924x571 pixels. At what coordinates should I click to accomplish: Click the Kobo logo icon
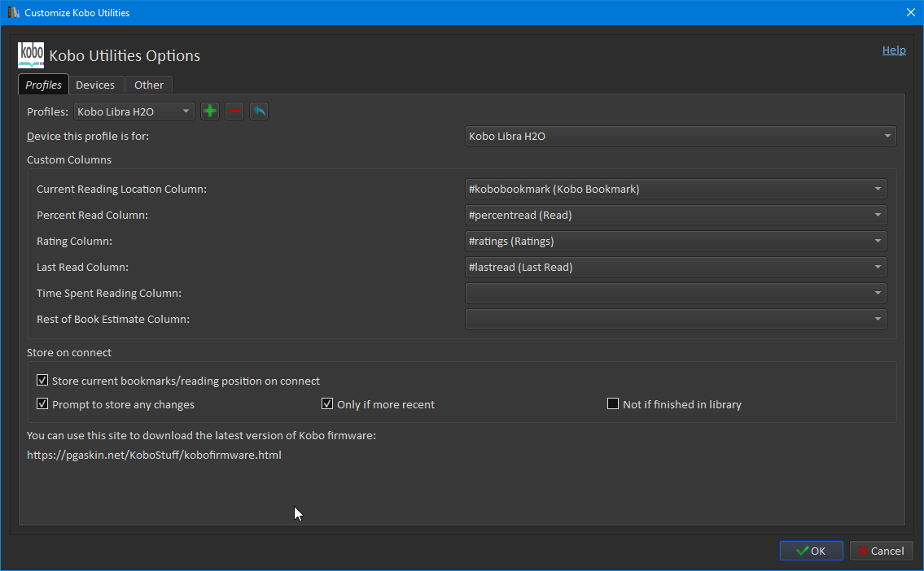coord(31,55)
